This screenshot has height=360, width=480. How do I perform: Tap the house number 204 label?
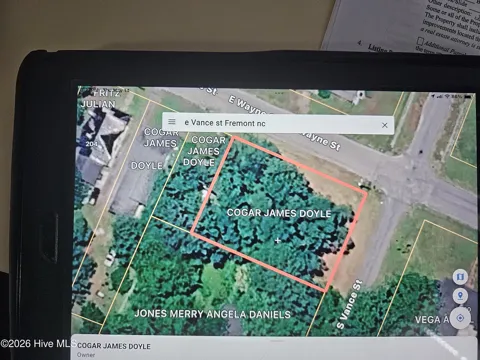91,144
